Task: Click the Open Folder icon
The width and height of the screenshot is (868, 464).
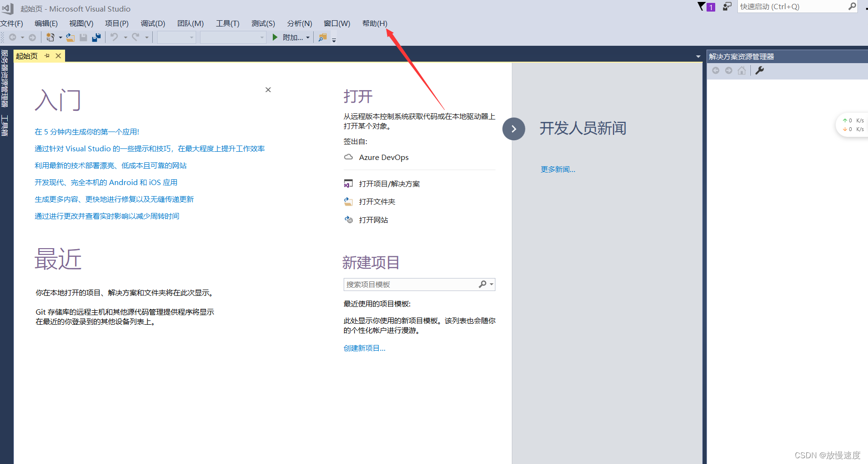Action: click(x=348, y=201)
